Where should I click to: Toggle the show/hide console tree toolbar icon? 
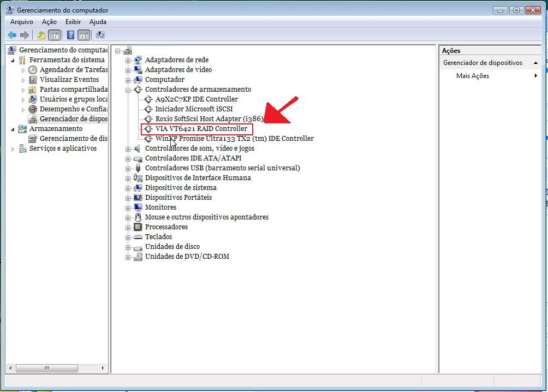[x=54, y=35]
